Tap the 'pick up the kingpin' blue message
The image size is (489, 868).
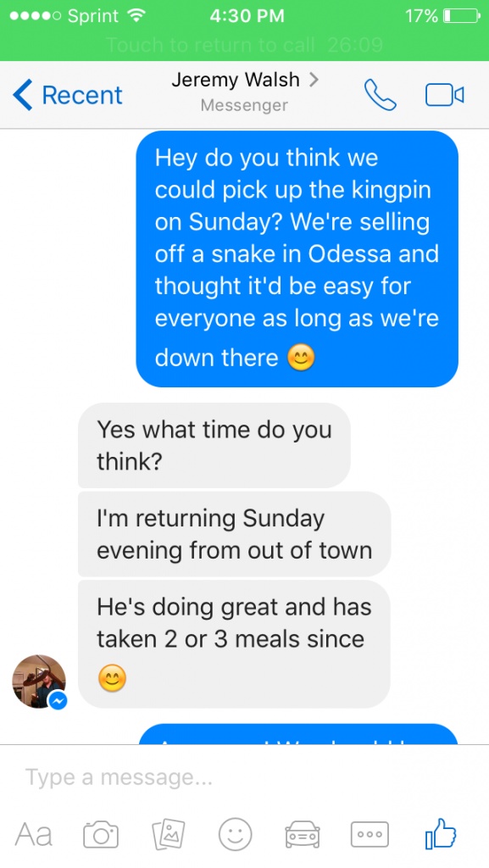coord(297,259)
